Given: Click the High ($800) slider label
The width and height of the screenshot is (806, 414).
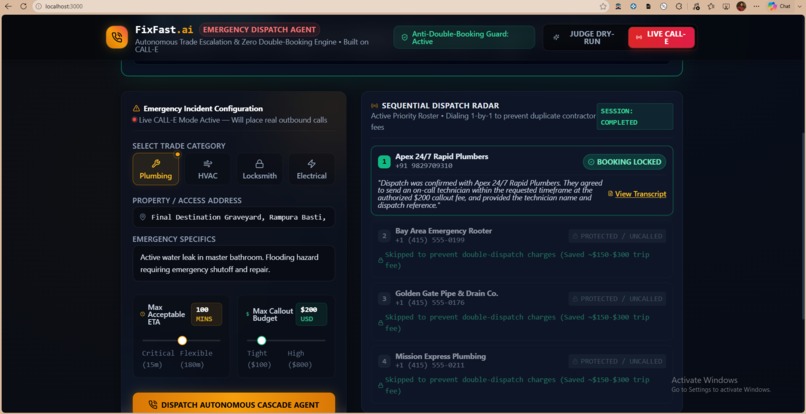Looking at the screenshot, I should 300,359.
